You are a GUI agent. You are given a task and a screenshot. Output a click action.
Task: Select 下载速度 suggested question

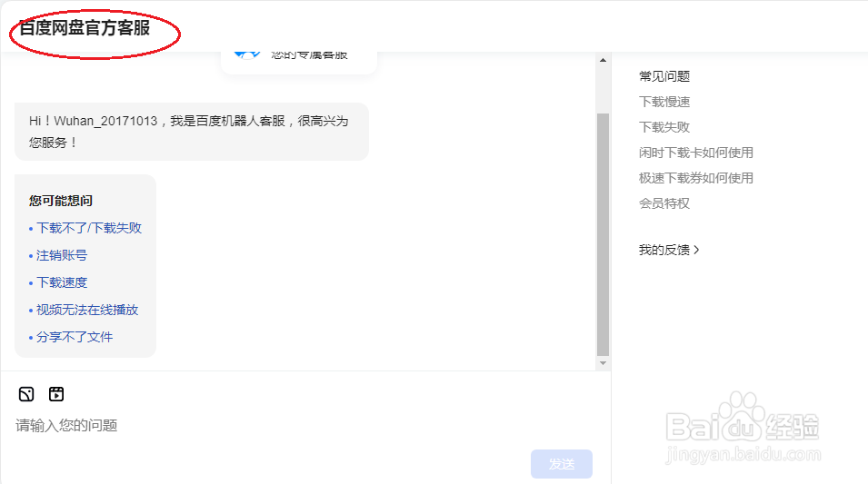pyautogui.click(x=62, y=282)
